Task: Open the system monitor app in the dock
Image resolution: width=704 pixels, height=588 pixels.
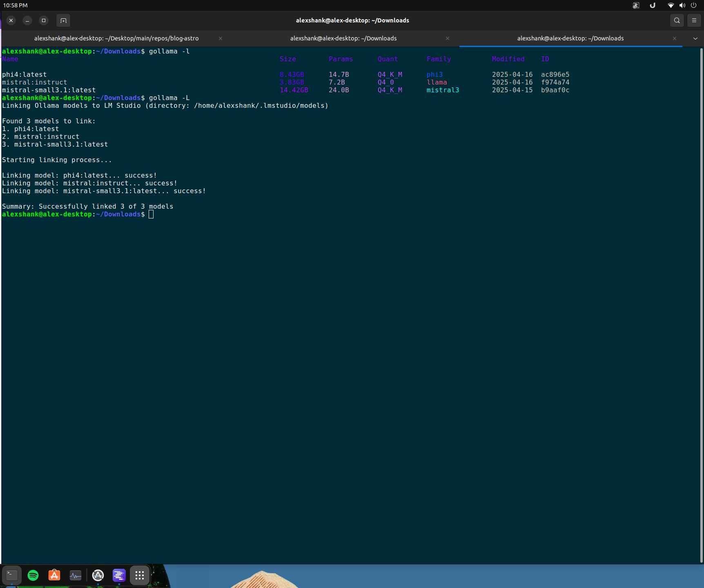Action: [76, 575]
